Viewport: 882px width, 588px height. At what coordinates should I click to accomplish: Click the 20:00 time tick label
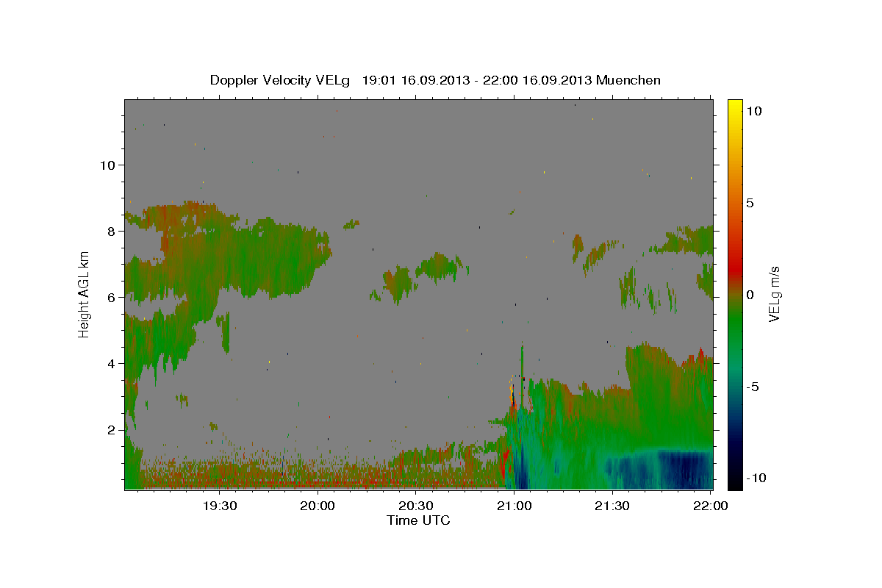coord(318,506)
